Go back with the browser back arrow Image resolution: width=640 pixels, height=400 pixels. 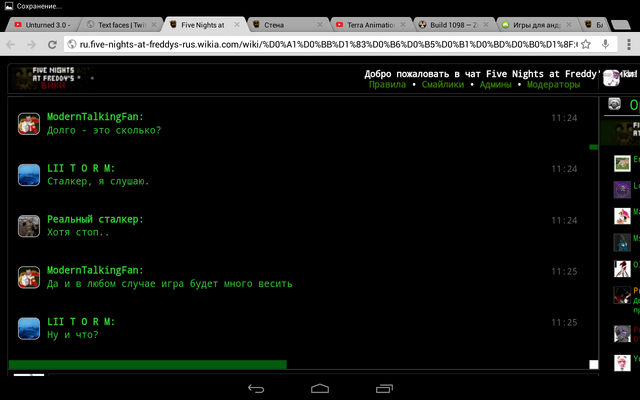[11, 44]
